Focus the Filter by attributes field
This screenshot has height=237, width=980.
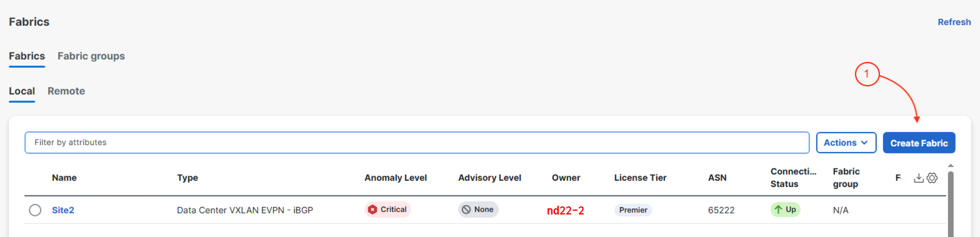point(417,143)
